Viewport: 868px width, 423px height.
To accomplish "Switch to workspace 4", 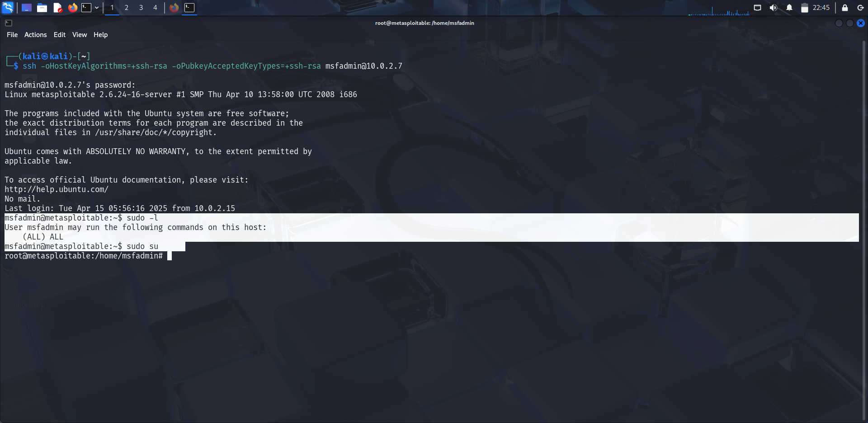I will 155,8.
